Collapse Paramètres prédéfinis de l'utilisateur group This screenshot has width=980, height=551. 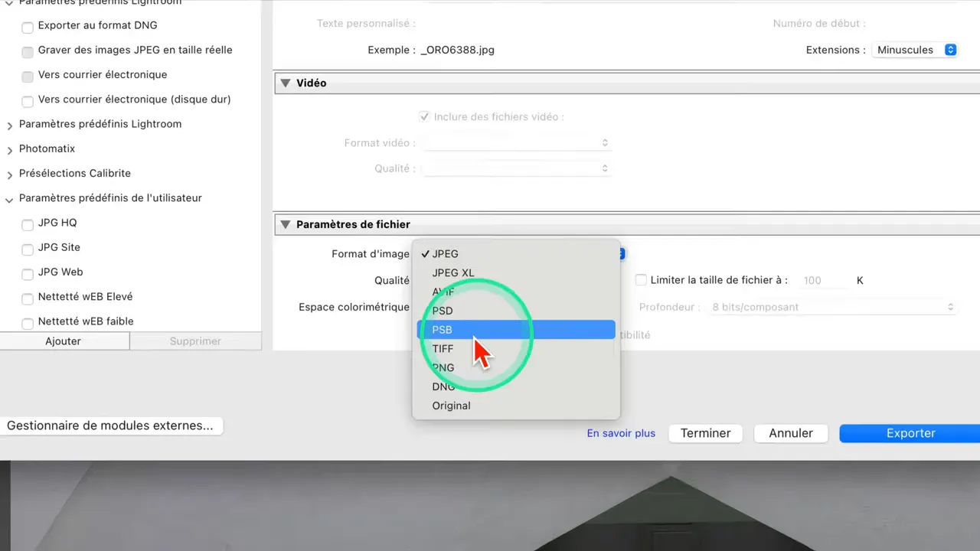[10, 199]
